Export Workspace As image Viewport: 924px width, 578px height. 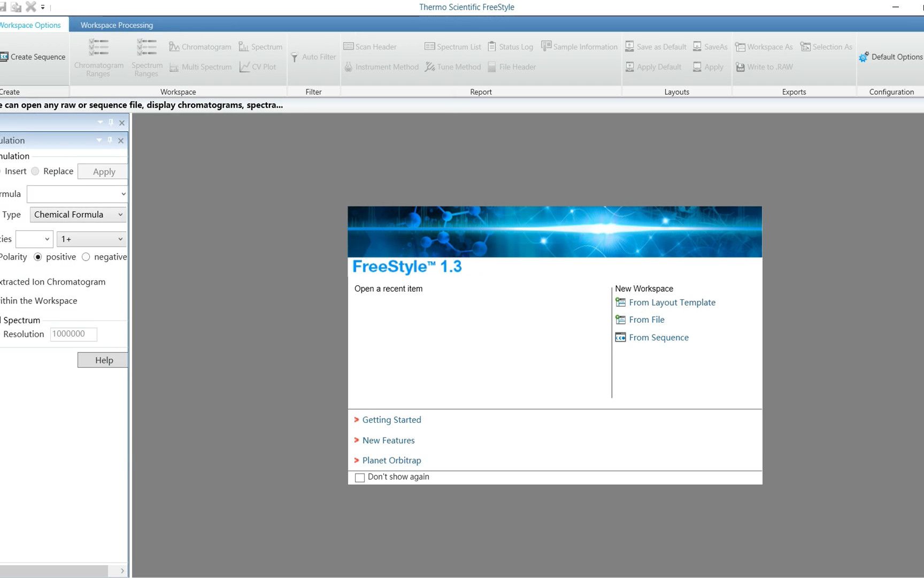click(x=764, y=47)
